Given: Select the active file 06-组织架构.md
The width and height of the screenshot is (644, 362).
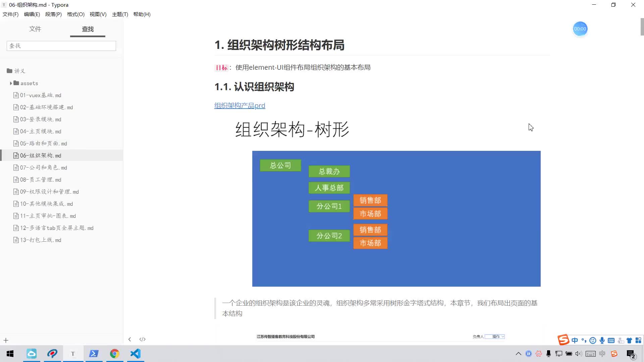Looking at the screenshot, I should pos(61,156).
